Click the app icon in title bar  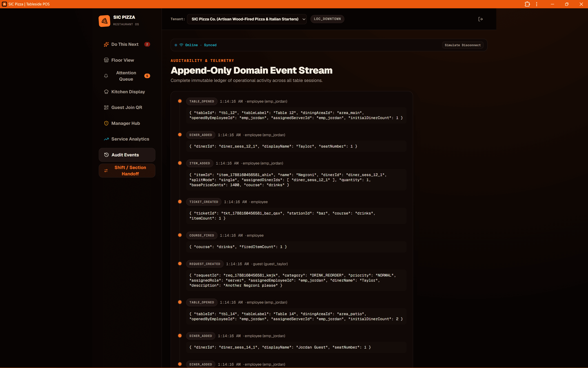point(4,4)
